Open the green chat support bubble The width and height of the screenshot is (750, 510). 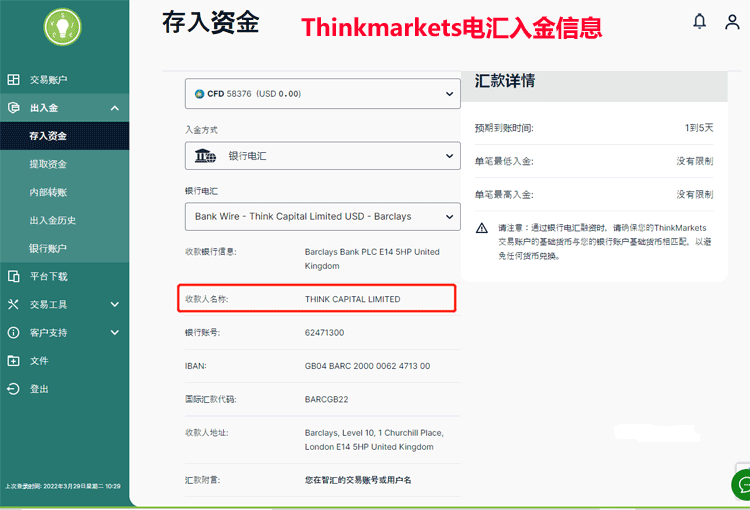(x=741, y=485)
